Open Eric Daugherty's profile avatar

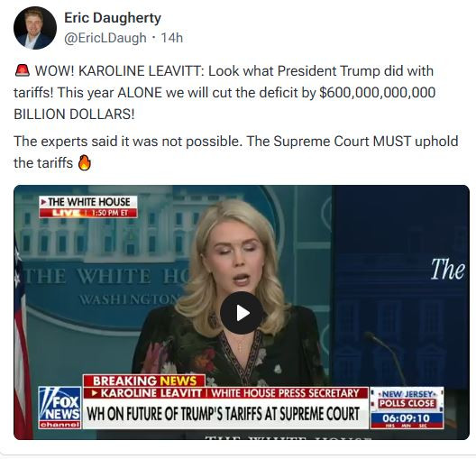(x=35, y=28)
